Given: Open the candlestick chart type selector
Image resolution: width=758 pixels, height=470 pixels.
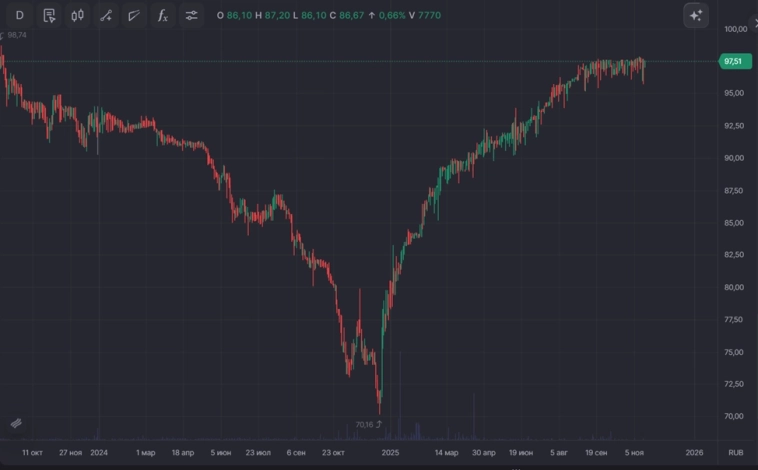Looking at the screenshot, I should 78,16.
